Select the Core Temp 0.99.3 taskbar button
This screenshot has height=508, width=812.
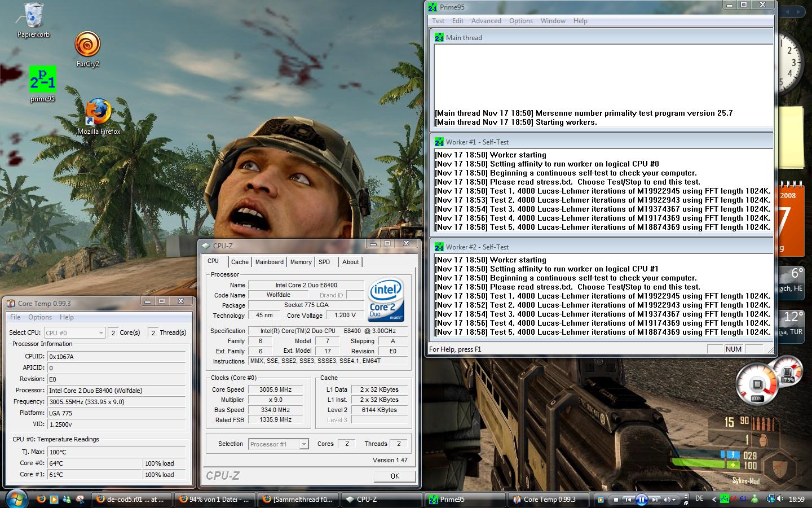pos(548,500)
